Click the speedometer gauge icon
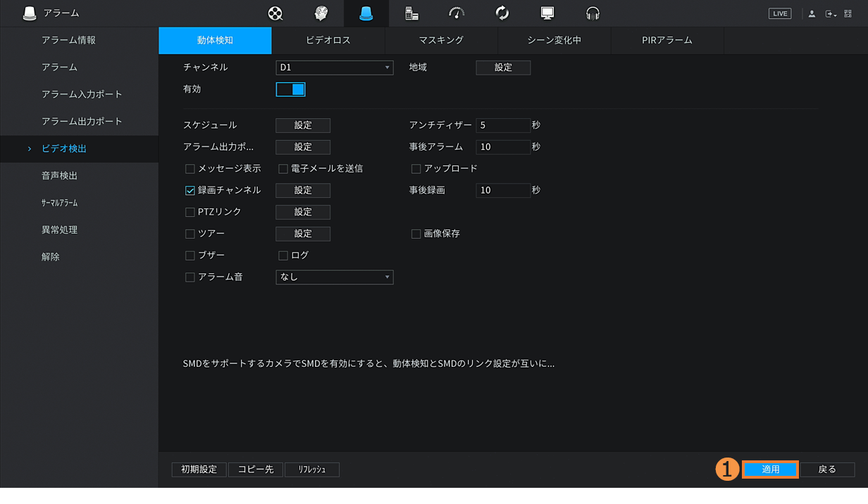This screenshot has width=868, height=504. point(457,13)
